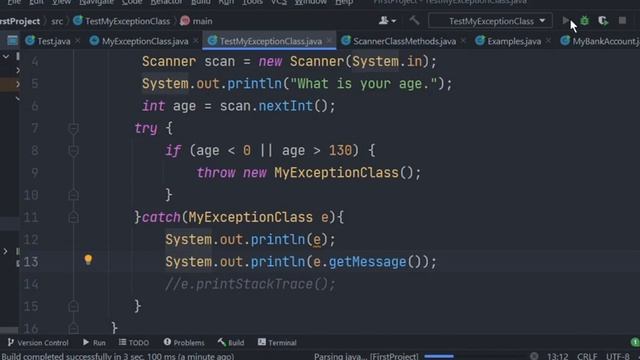This screenshot has width=640, height=360.
Task: Click the yellow lightbulb on line 13
Action: (88, 260)
